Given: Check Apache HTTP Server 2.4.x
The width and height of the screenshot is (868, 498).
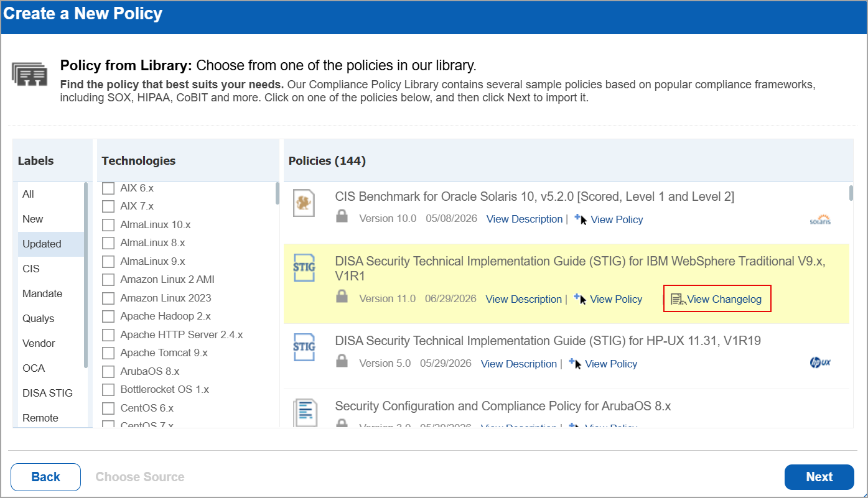Looking at the screenshot, I should [x=108, y=334].
